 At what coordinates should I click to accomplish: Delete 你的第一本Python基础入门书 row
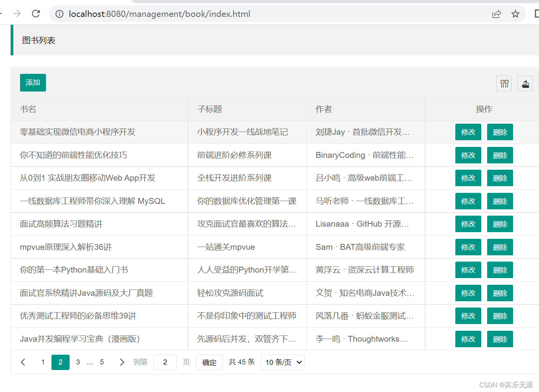500,270
